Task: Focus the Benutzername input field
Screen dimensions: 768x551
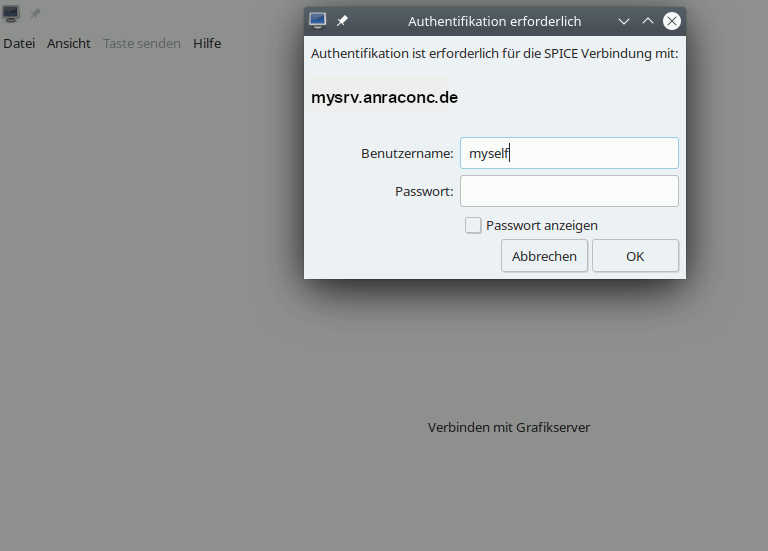Action: [x=569, y=153]
